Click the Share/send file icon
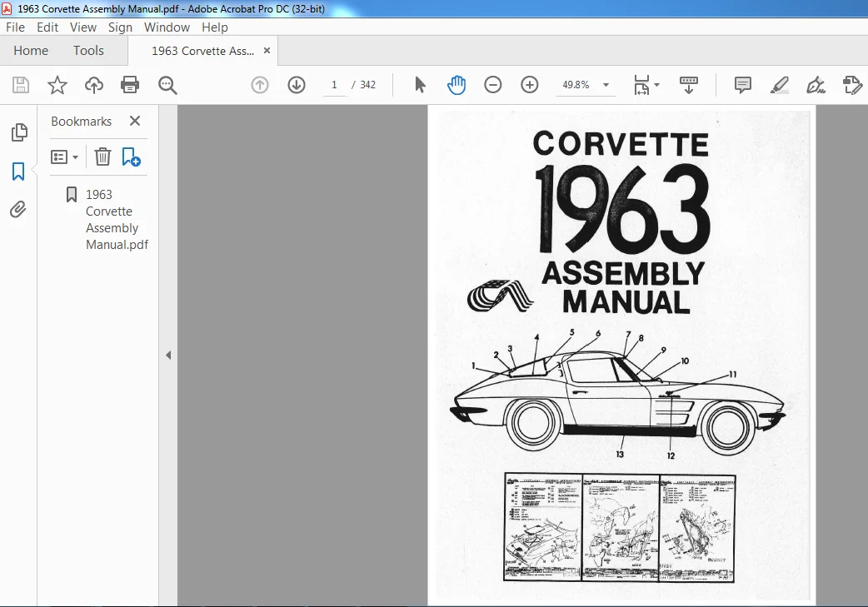 (x=852, y=85)
